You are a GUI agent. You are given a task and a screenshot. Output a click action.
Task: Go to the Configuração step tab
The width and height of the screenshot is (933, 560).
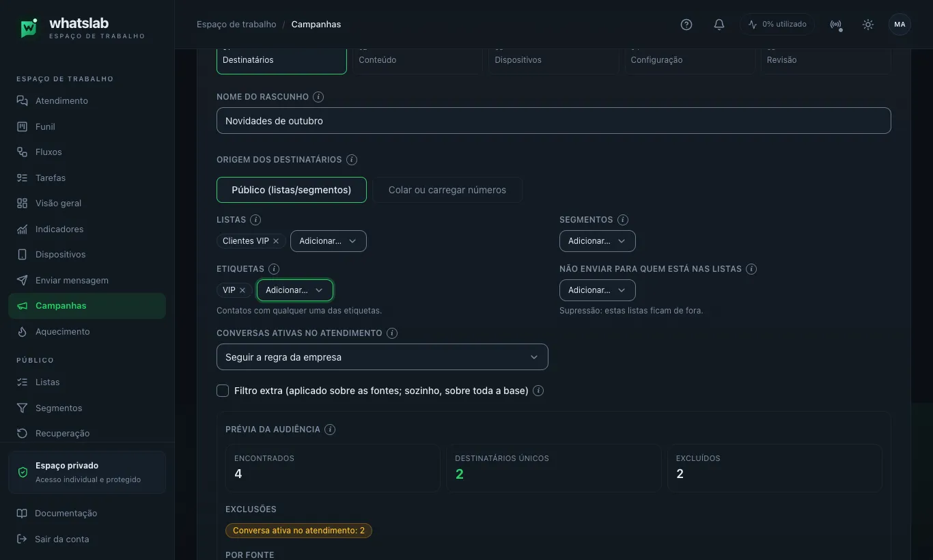pyautogui.click(x=690, y=60)
